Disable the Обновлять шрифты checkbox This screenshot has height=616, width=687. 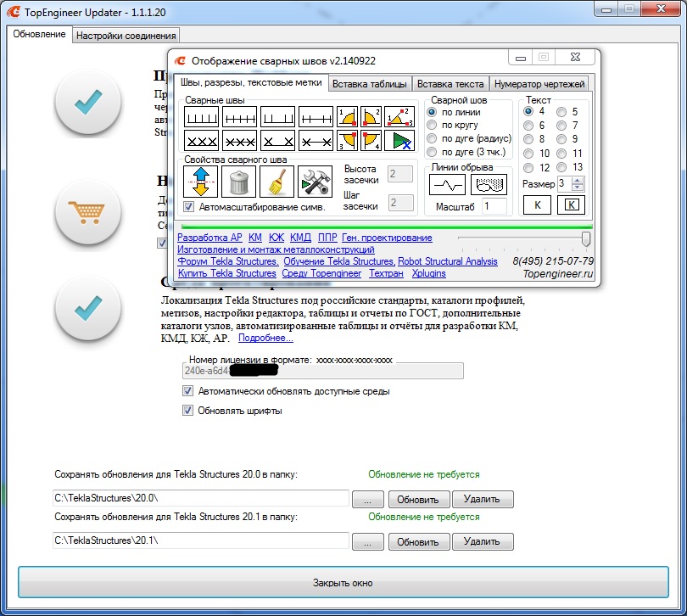click(188, 411)
